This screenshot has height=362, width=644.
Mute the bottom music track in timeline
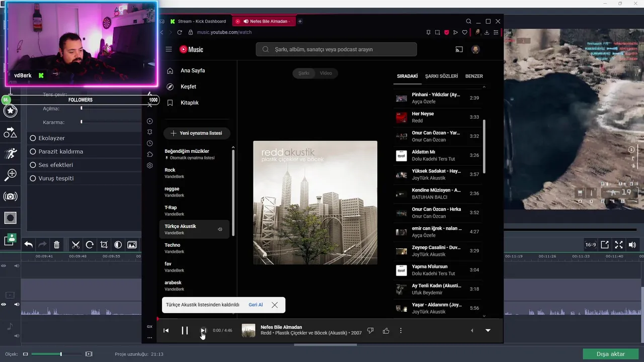click(17, 336)
